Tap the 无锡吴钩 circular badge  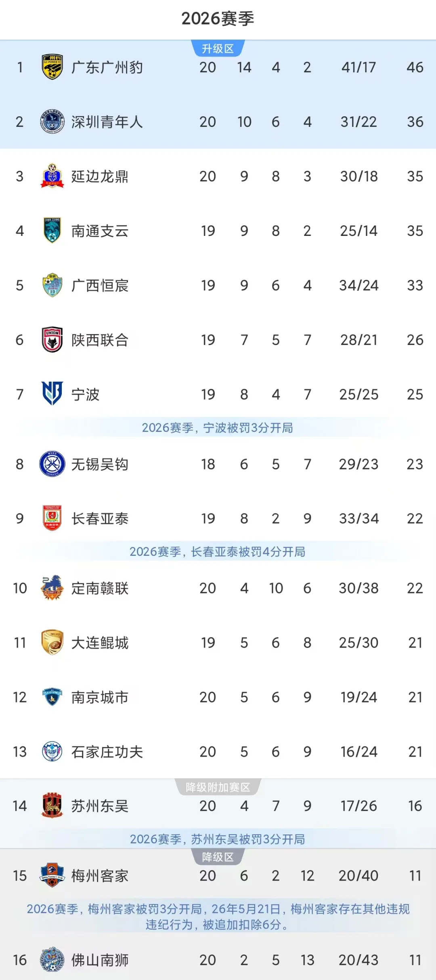52,464
